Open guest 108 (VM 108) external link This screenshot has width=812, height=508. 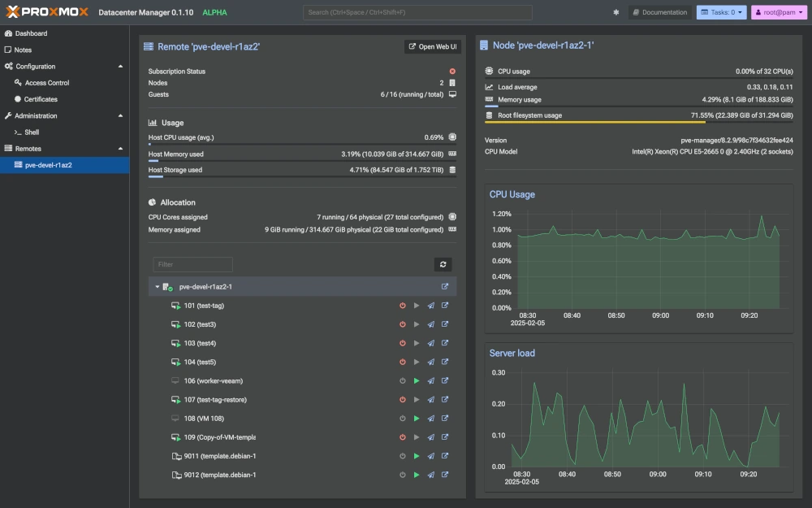[445, 419]
